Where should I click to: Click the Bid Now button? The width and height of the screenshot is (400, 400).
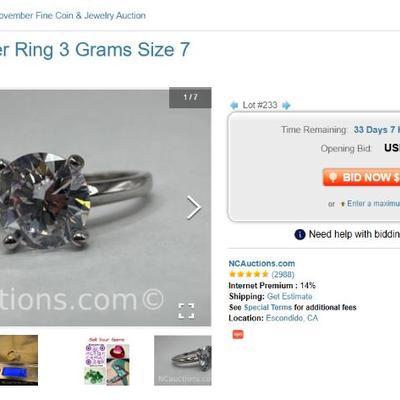pos(361,177)
